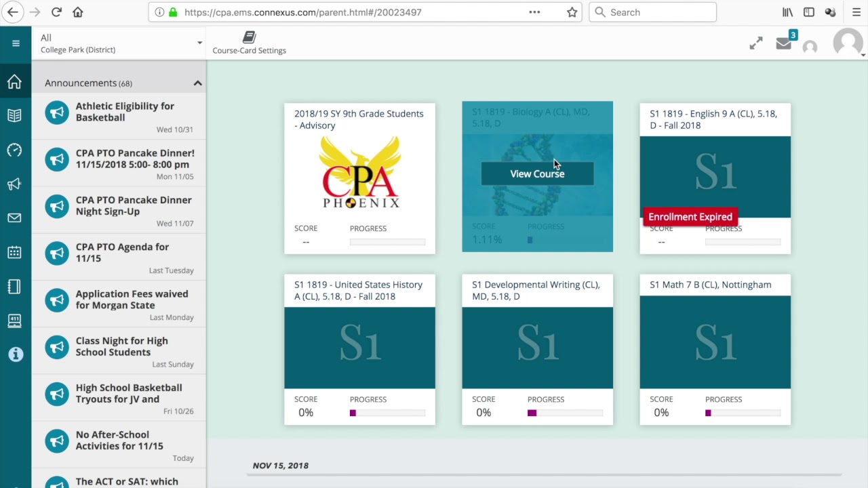Focus the browser Search field
The height and width of the screenshot is (488, 868).
[x=652, y=12]
